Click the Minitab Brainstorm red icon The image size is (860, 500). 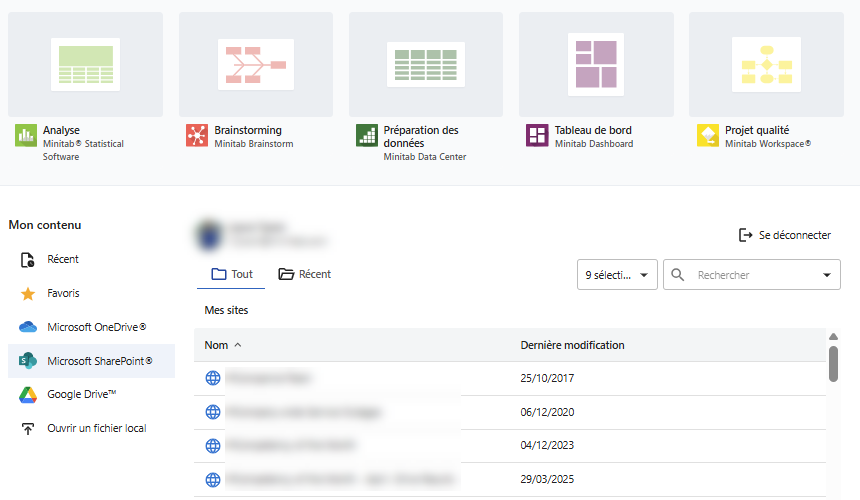coord(197,136)
